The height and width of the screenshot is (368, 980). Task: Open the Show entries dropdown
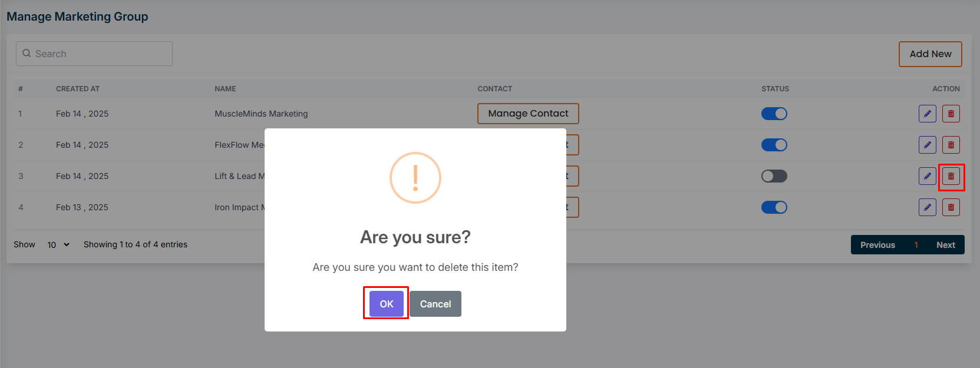(58, 245)
